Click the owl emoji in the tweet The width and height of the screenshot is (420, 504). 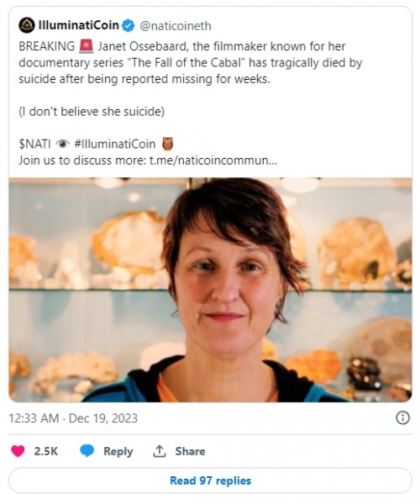tap(167, 144)
